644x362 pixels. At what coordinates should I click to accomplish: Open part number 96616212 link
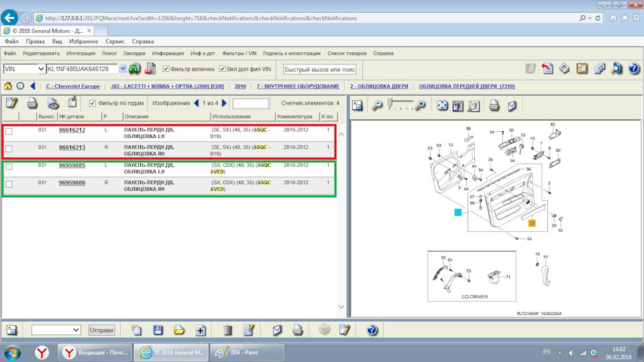(72, 129)
